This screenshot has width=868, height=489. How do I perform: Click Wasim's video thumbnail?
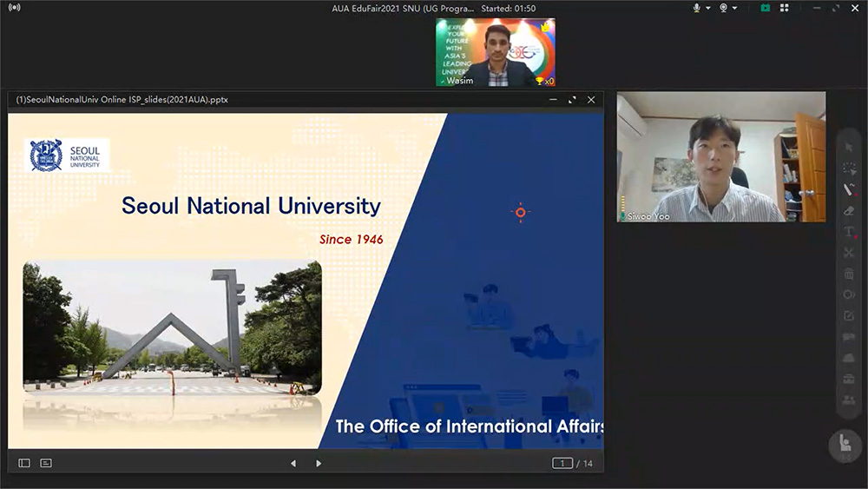[x=496, y=52]
